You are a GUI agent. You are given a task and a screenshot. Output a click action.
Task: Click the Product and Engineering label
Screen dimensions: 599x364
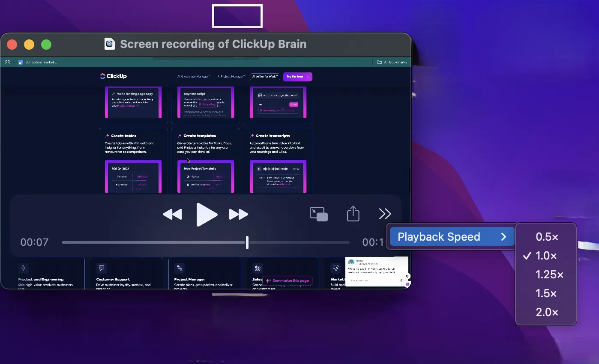click(x=41, y=279)
